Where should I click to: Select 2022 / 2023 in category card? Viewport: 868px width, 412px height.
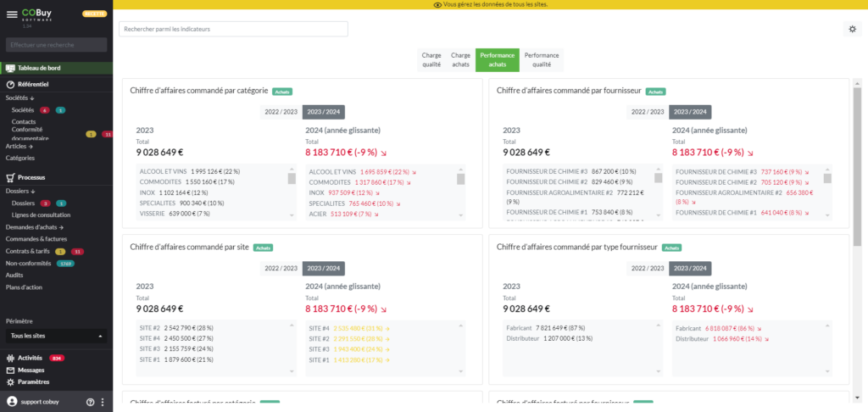(281, 112)
